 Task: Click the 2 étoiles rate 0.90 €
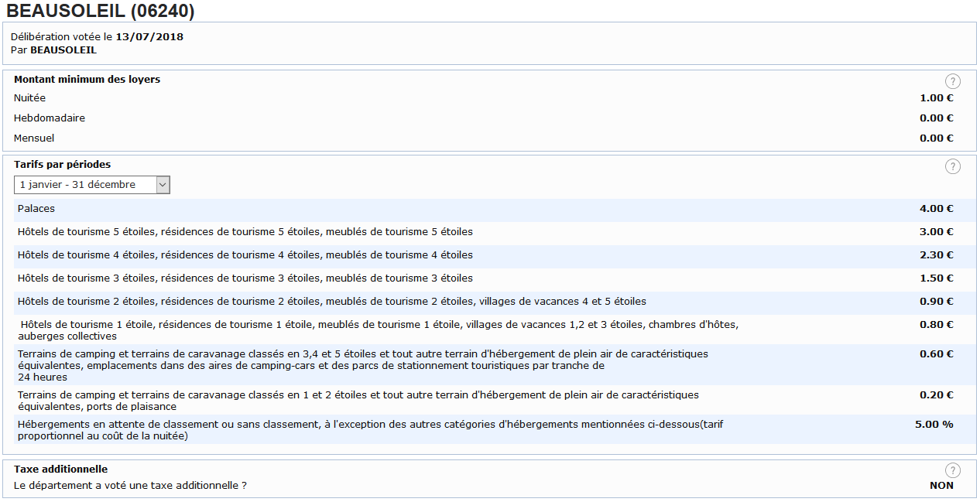(937, 302)
